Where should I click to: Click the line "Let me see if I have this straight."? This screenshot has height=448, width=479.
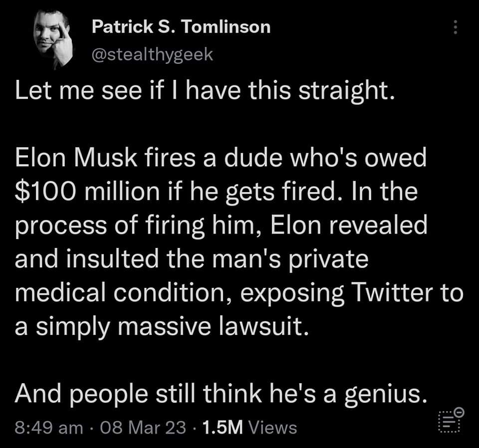pyautogui.click(x=205, y=93)
